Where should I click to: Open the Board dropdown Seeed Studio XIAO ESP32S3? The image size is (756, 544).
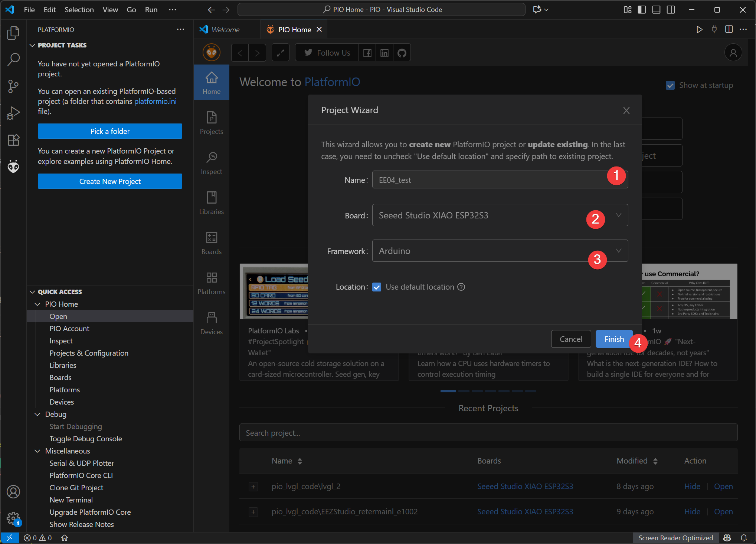[x=482, y=215]
